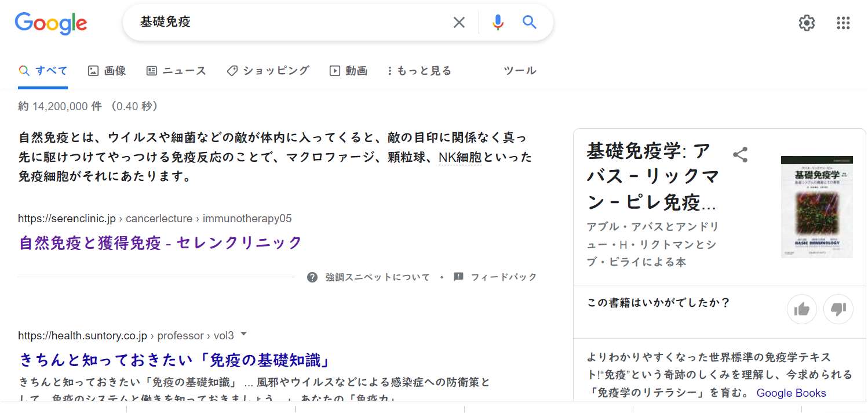Switch to the ニュース tab
Viewport: 868px width, 413px height.
pos(176,71)
